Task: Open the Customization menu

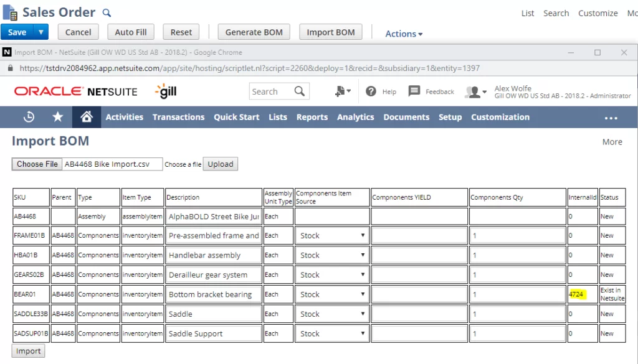Action: click(500, 117)
